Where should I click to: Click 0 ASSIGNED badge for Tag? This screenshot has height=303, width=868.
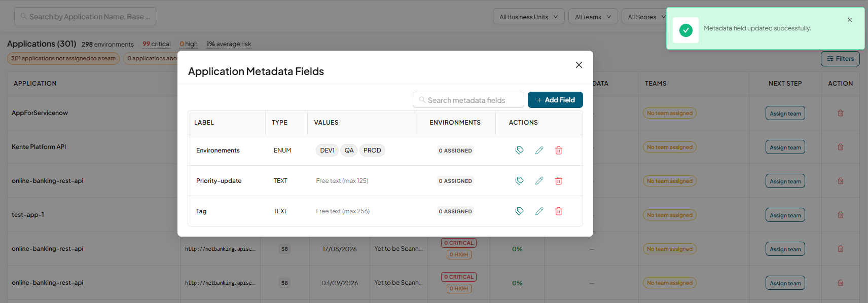pyautogui.click(x=455, y=211)
